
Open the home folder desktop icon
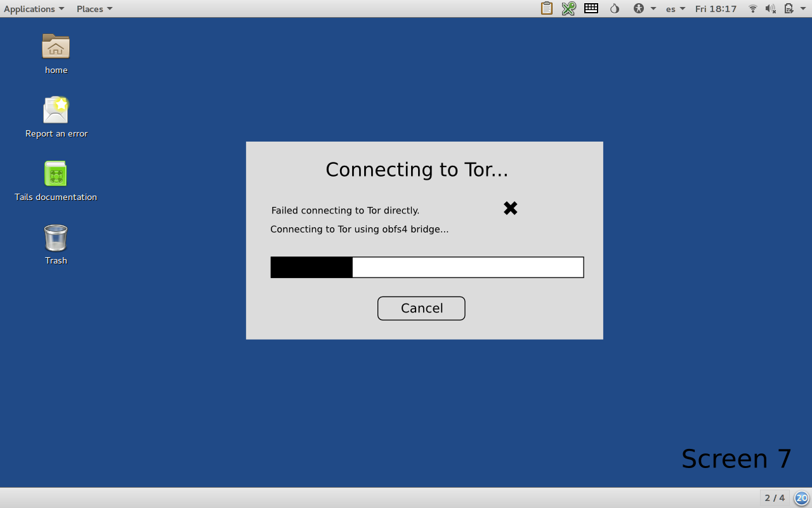click(x=56, y=47)
